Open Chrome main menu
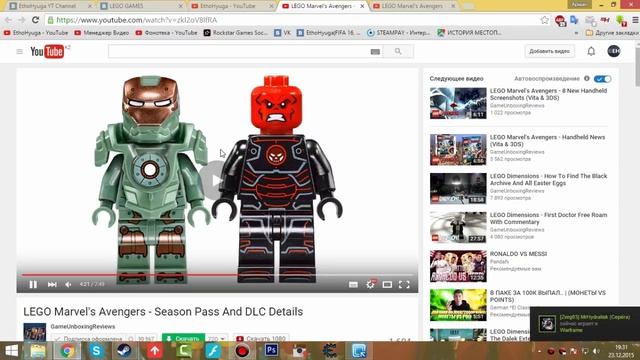This screenshot has height=360, width=640. point(636,20)
